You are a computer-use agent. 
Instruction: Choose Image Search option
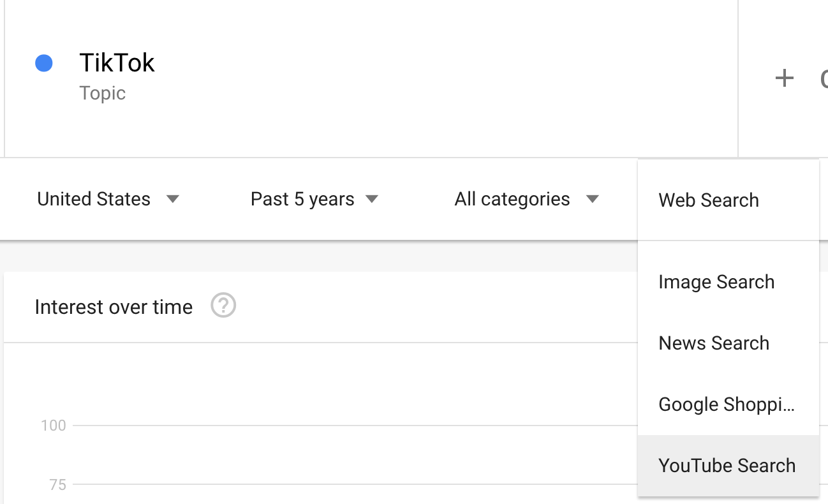[716, 282]
